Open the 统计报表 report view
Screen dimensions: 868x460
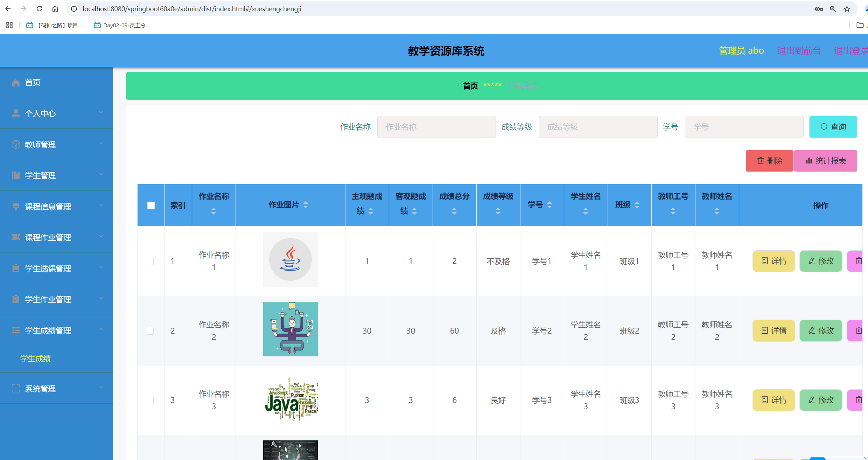pos(826,161)
